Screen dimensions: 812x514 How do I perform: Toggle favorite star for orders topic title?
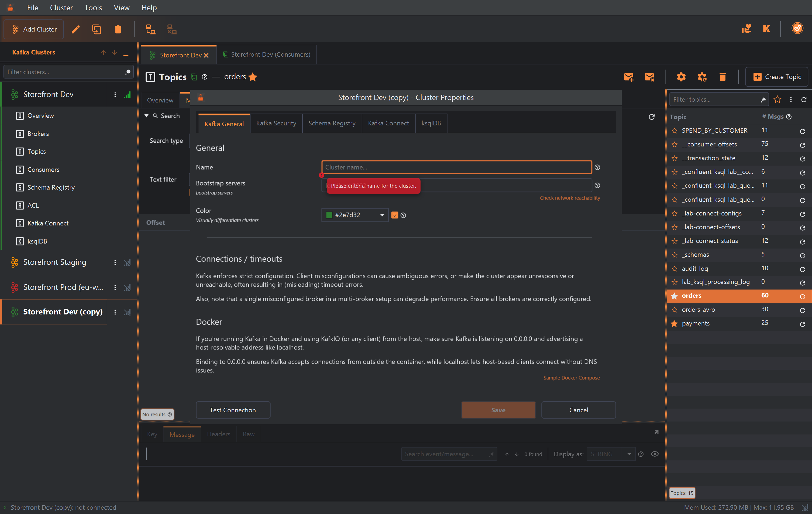point(253,77)
